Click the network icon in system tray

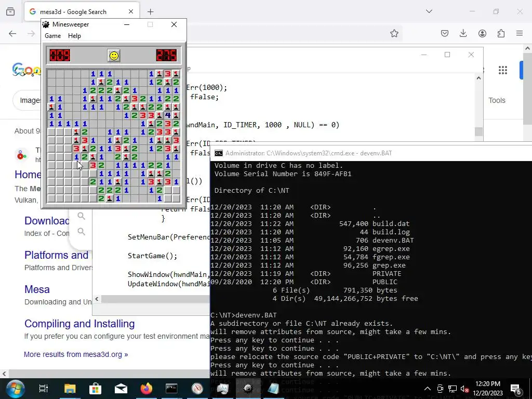point(453,389)
